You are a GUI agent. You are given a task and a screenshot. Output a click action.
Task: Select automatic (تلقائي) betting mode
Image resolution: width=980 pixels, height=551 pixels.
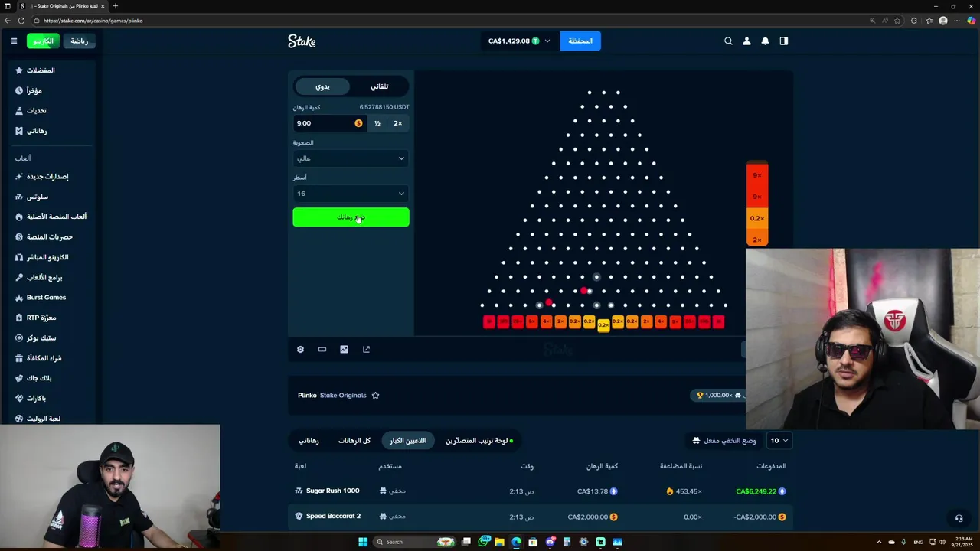[x=379, y=86]
